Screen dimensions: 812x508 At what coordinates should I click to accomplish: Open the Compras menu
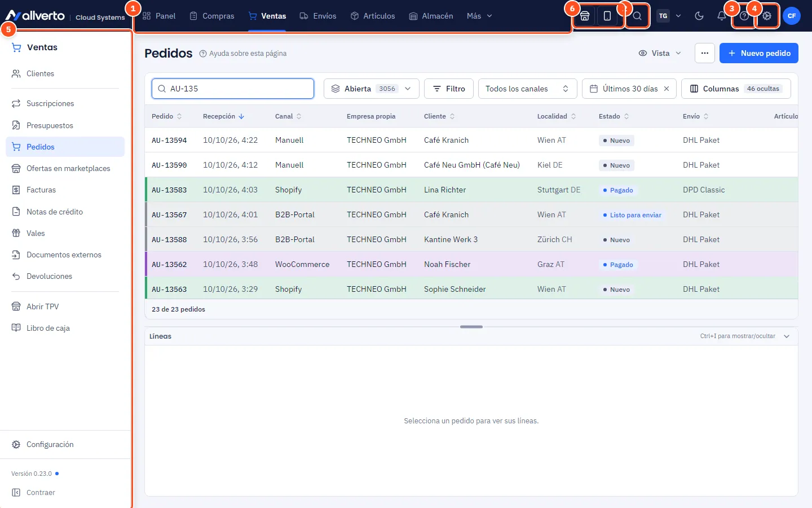(x=212, y=16)
